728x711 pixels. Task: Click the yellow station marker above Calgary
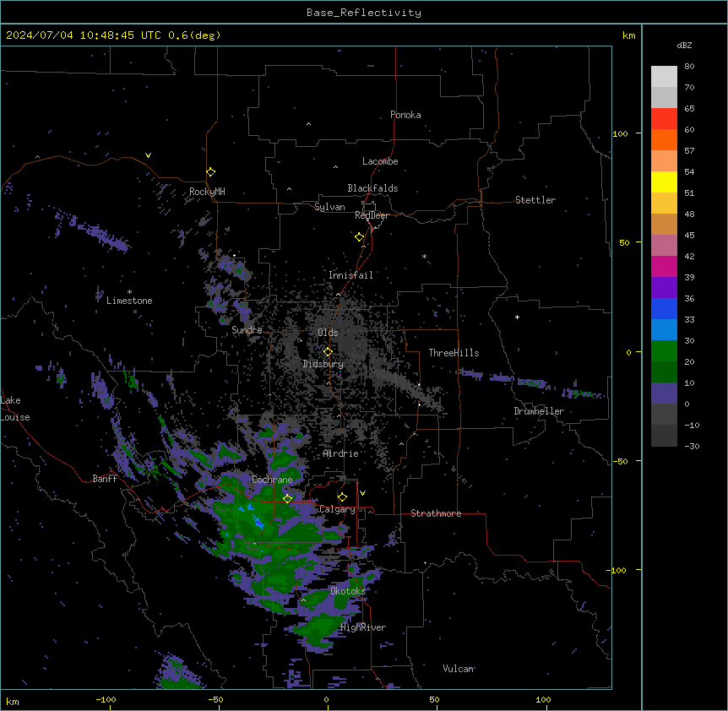(x=342, y=497)
